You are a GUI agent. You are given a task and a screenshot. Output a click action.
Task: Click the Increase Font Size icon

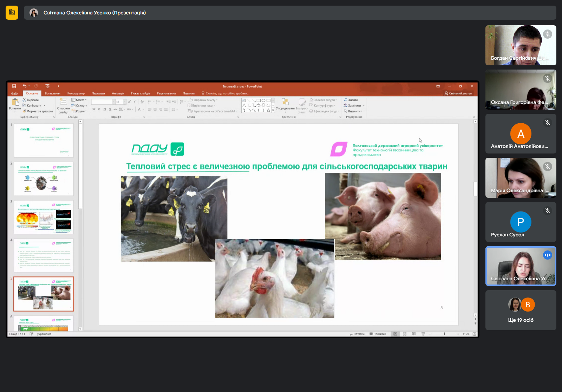pyautogui.click(x=130, y=102)
